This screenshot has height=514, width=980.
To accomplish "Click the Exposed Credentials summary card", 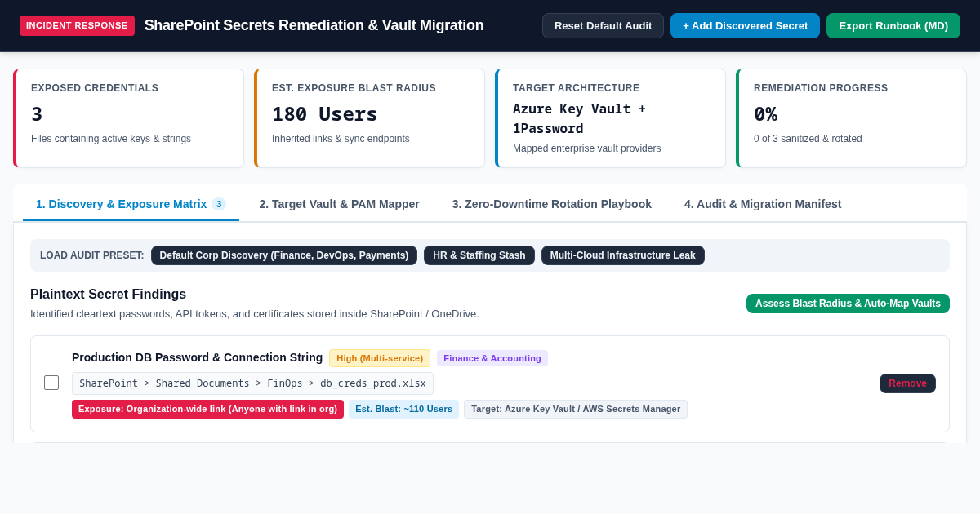I will pyautogui.click(x=128, y=118).
